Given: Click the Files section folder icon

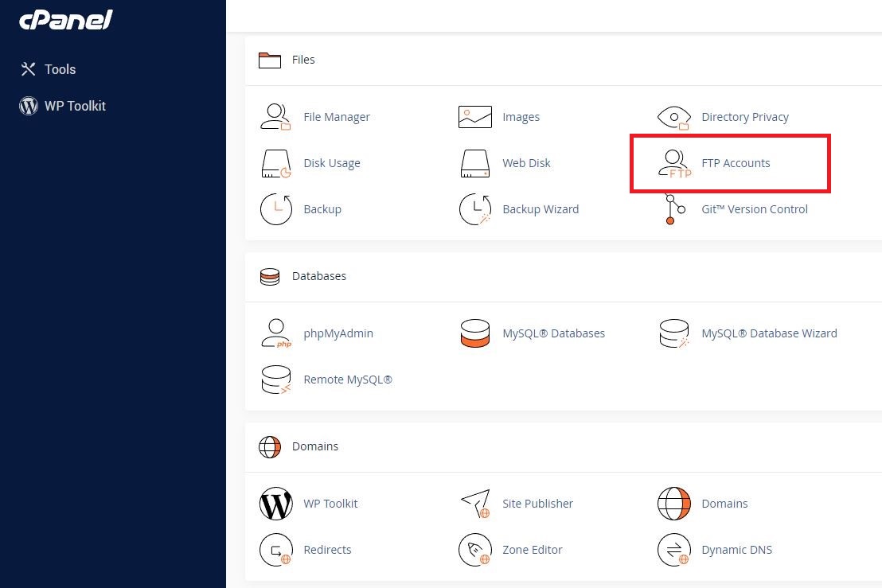Looking at the screenshot, I should (269, 60).
